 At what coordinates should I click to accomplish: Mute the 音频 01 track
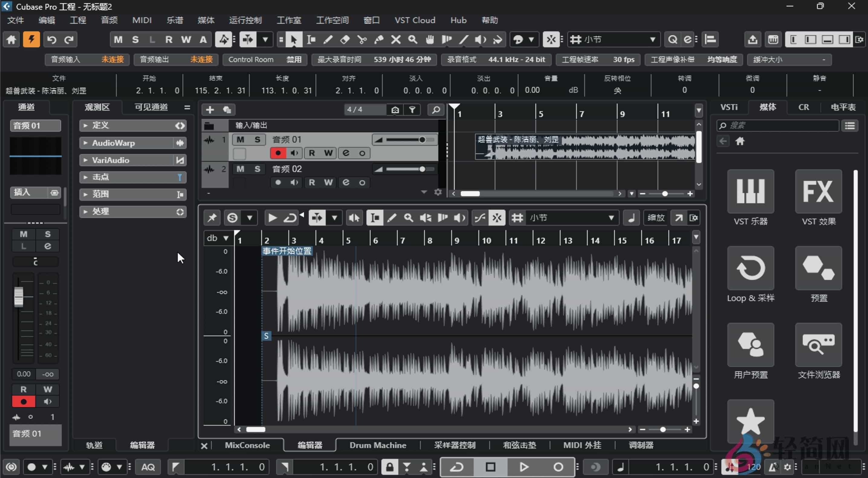tap(240, 139)
